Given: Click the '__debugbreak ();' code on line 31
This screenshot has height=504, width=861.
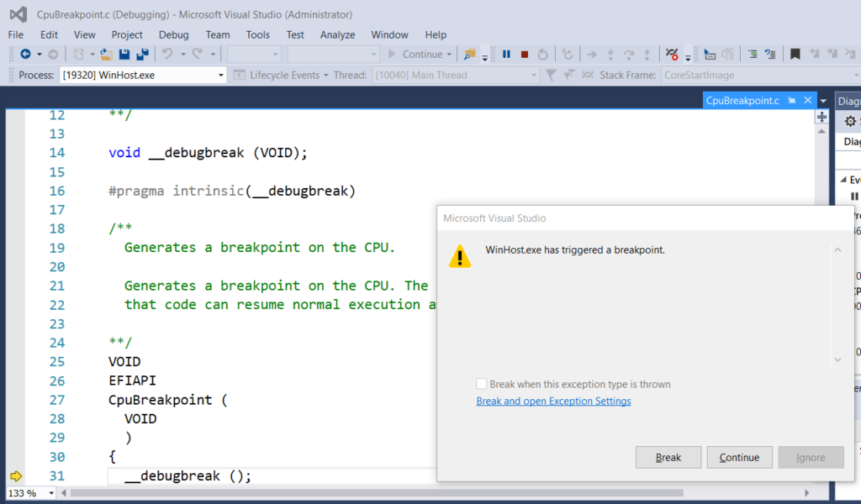Looking at the screenshot, I should coord(188,476).
